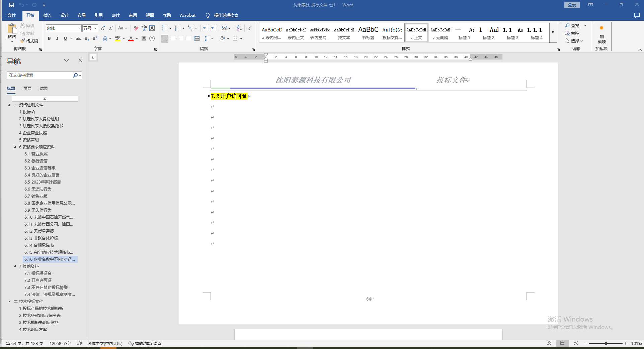Image resolution: width=644 pixels, height=349 pixels.
Task: Click the navigation document search field
Action: 39,75
